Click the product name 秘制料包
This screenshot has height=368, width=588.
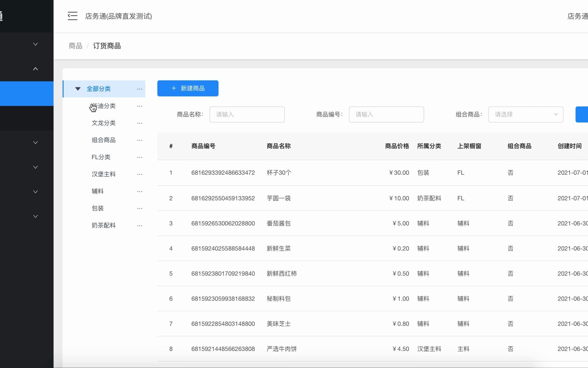point(279,299)
